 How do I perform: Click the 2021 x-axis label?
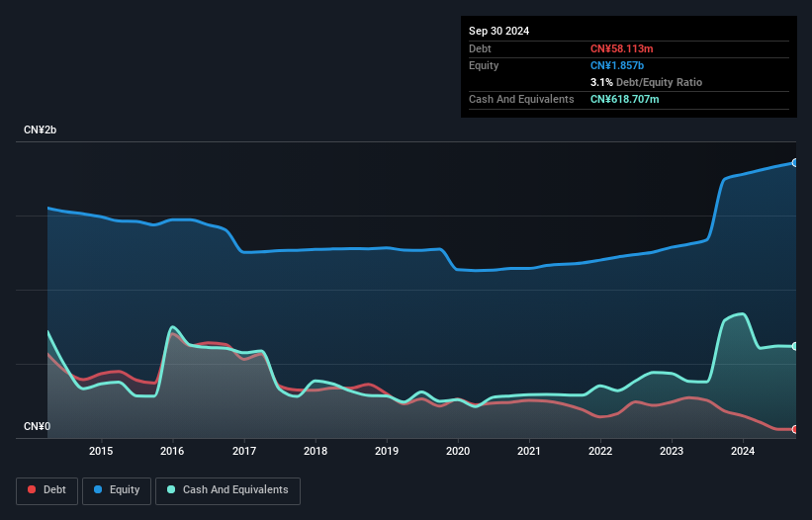pyautogui.click(x=529, y=451)
